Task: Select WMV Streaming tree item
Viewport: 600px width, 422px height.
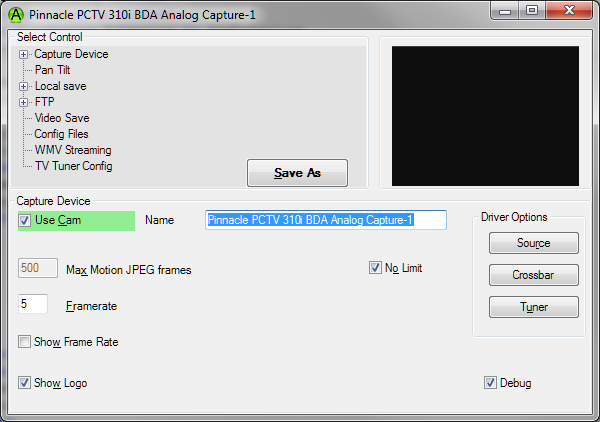Action: click(x=73, y=150)
